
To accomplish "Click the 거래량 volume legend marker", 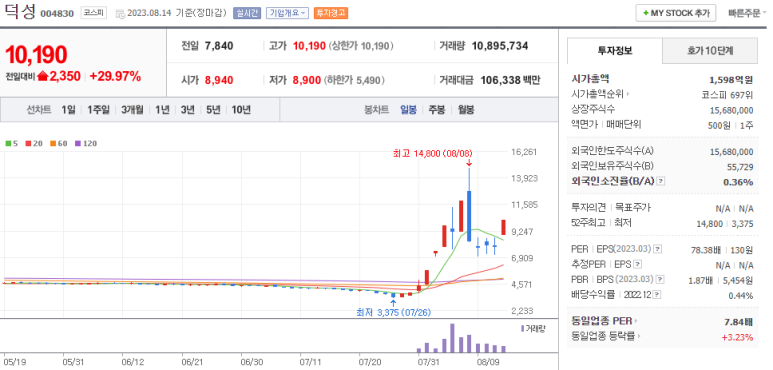I will pyautogui.click(x=523, y=328).
